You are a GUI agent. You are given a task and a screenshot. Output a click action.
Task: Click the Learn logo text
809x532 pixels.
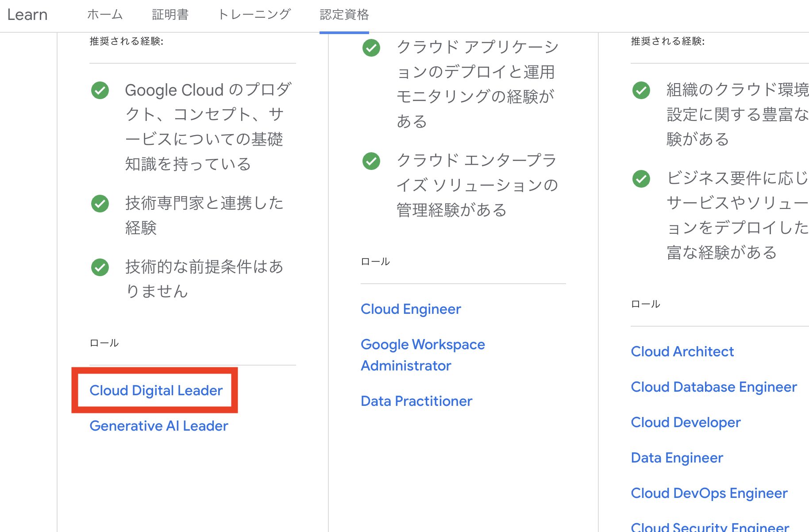point(27,15)
